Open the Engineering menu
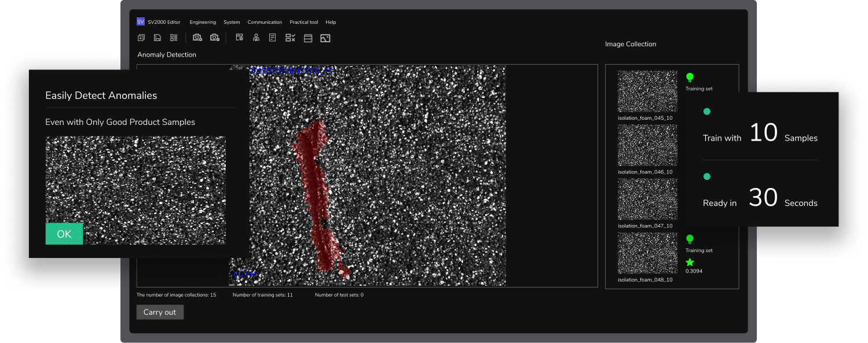This screenshot has width=868, height=343. (203, 23)
